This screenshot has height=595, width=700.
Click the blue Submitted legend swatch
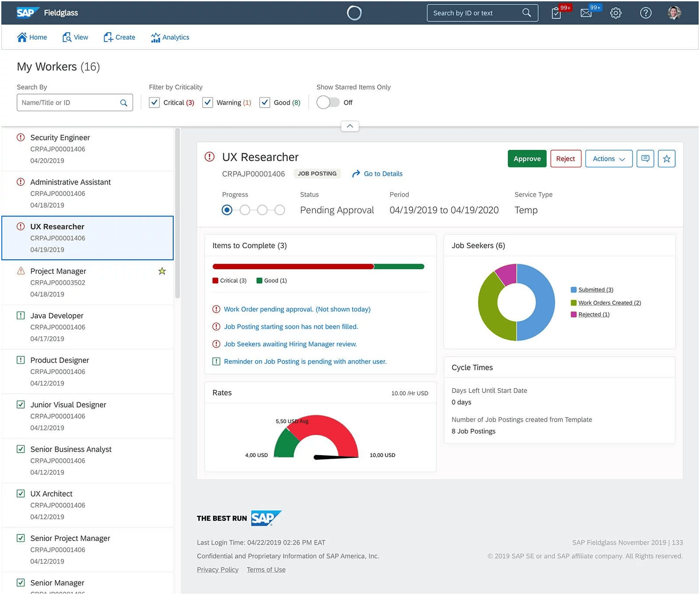click(x=574, y=290)
